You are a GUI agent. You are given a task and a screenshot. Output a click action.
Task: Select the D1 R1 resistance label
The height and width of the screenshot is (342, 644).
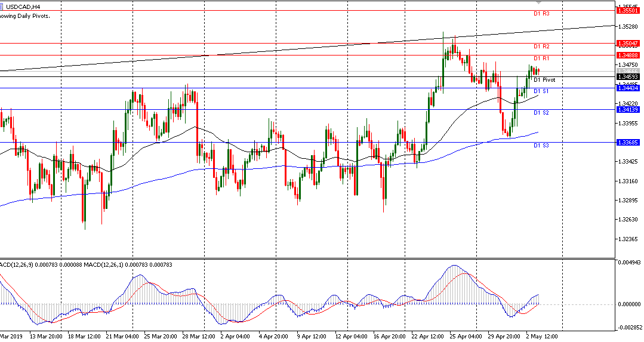(541, 58)
